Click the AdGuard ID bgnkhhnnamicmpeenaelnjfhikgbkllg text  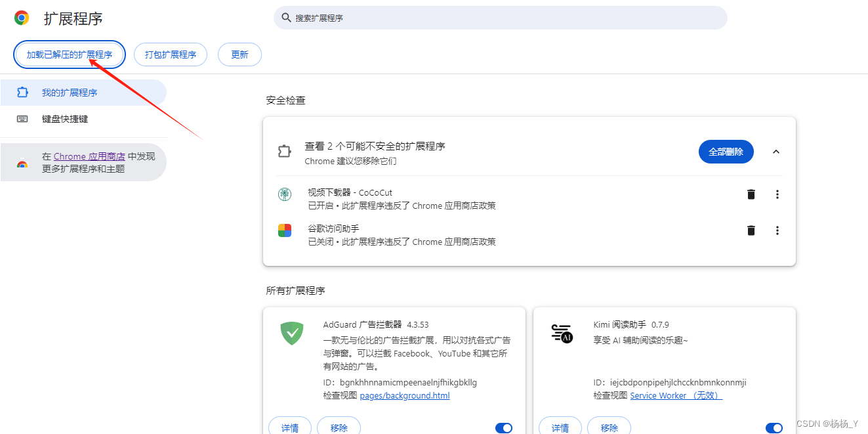pos(400,382)
